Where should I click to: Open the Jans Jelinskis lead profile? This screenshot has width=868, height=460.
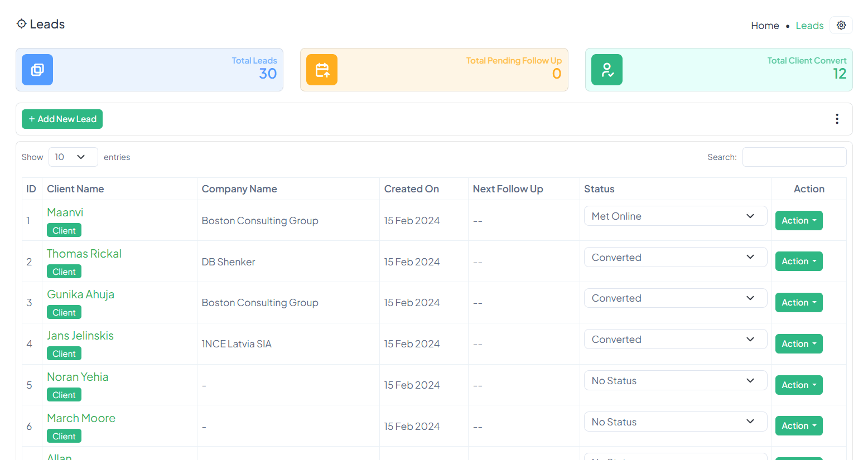[80, 336]
